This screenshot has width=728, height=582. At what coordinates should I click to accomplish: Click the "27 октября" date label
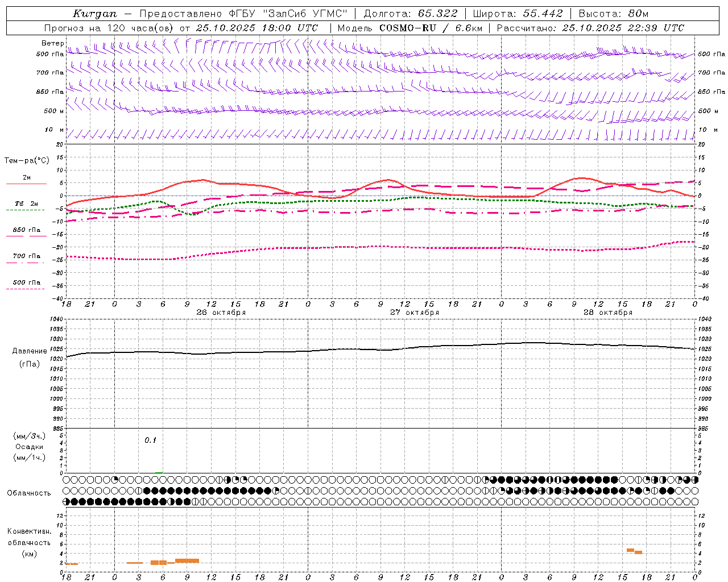(x=415, y=313)
